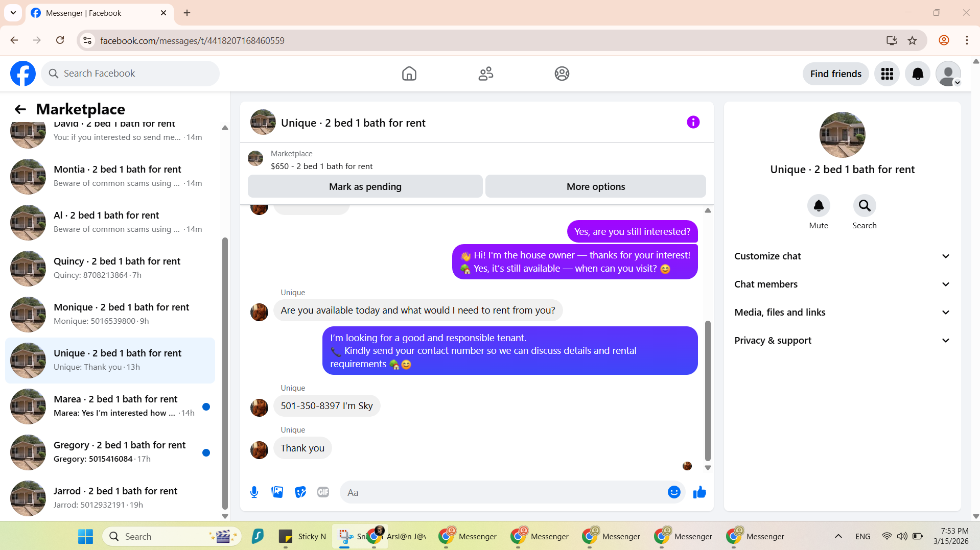Screen dimensions: 980x550
Task: Expand the Customize chat section
Action: click(842, 256)
